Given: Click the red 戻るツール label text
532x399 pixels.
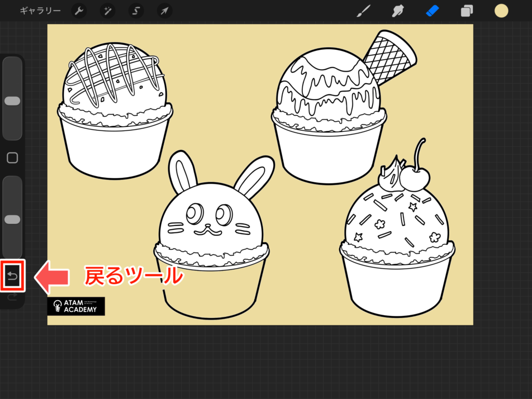Looking at the screenshot, I should (x=134, y=276).
